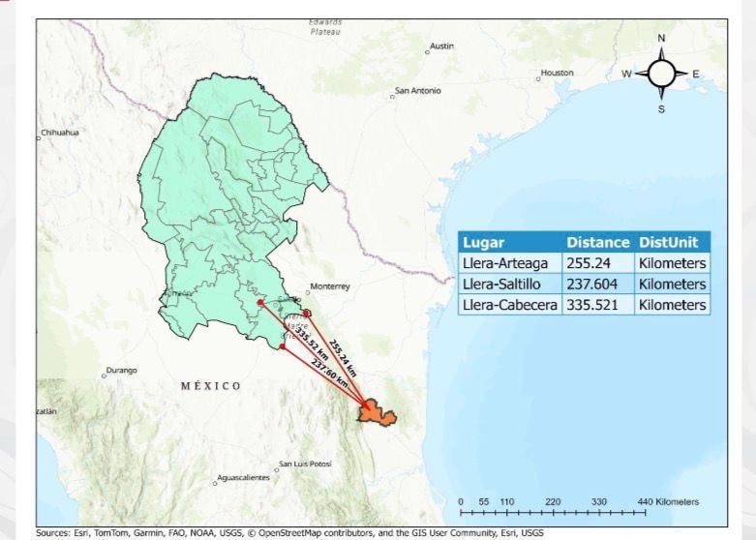756x540 pixels.
Task: Click the green Coahuila state polygon
Action: pyautogui.click(x=232, y=203)
